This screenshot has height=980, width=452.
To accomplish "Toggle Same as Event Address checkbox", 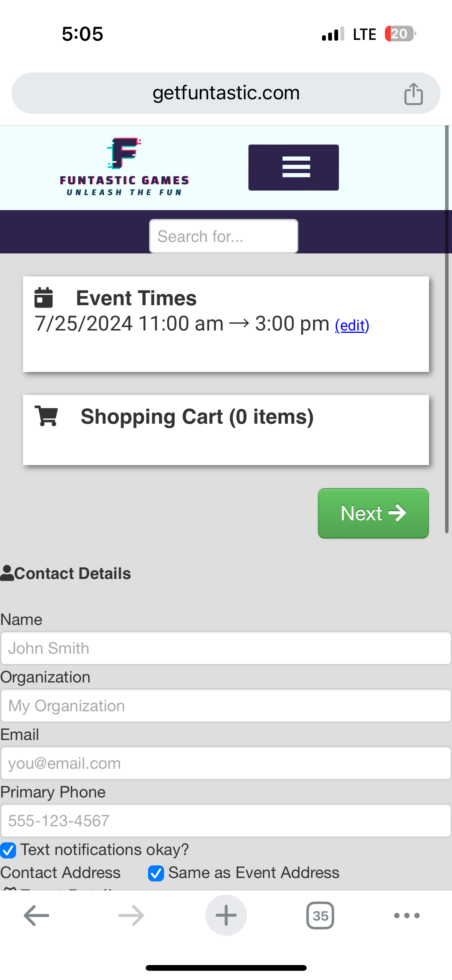I will point(156,873).
